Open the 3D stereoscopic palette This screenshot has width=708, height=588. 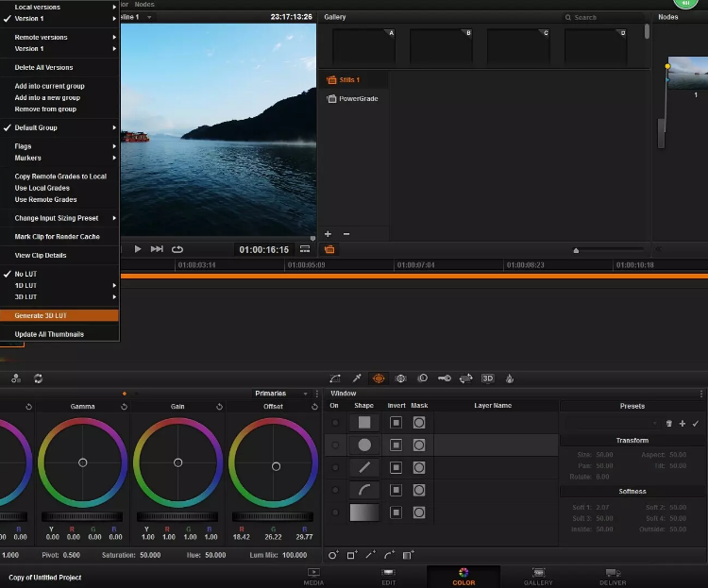tap(488, 378)
